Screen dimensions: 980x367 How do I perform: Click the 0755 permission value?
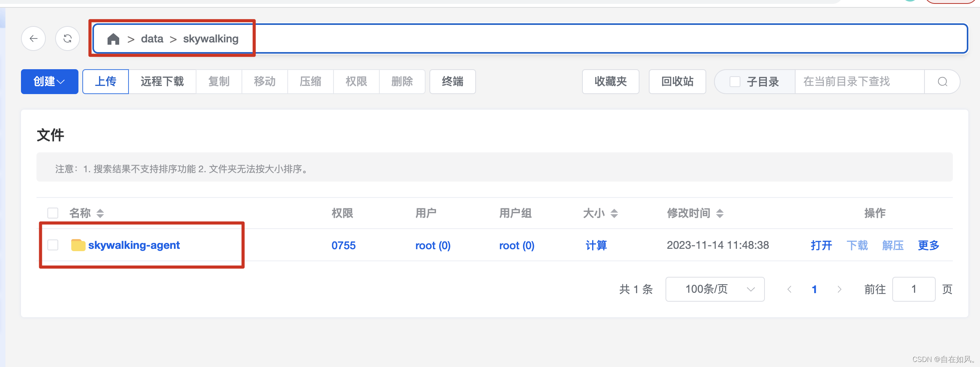pos(344,245)
